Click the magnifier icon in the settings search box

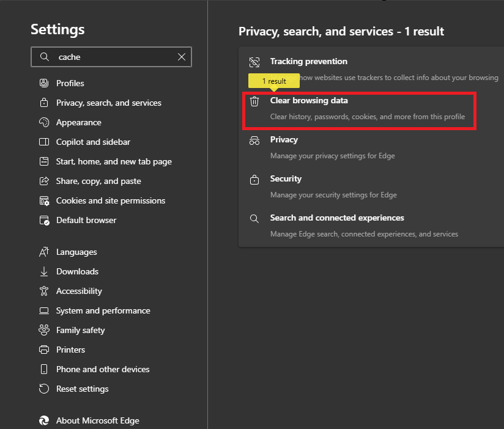(x=45, y=57)
